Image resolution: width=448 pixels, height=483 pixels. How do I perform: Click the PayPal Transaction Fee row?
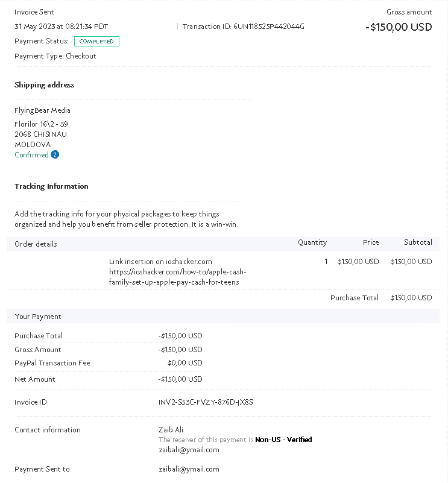pos(109,363)
